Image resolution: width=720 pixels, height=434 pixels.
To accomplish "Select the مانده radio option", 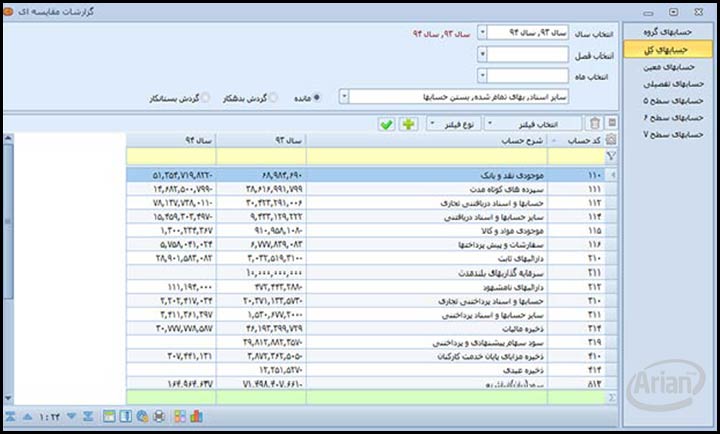I will (x=317, y=98).
